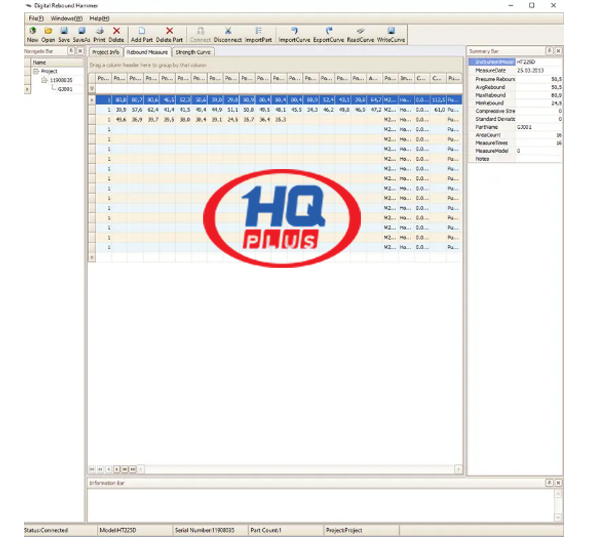
Task: Select the highlighted first measurement row indicator
Action: 92,100
